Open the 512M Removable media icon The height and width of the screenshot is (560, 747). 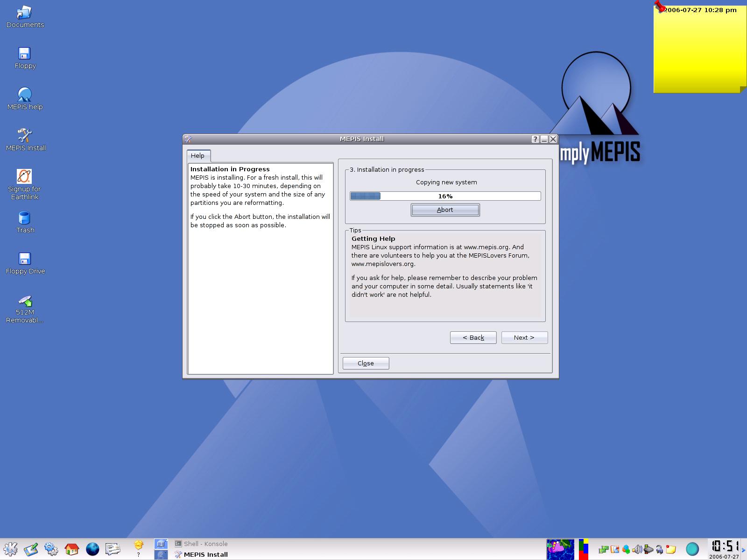point(25,309)
